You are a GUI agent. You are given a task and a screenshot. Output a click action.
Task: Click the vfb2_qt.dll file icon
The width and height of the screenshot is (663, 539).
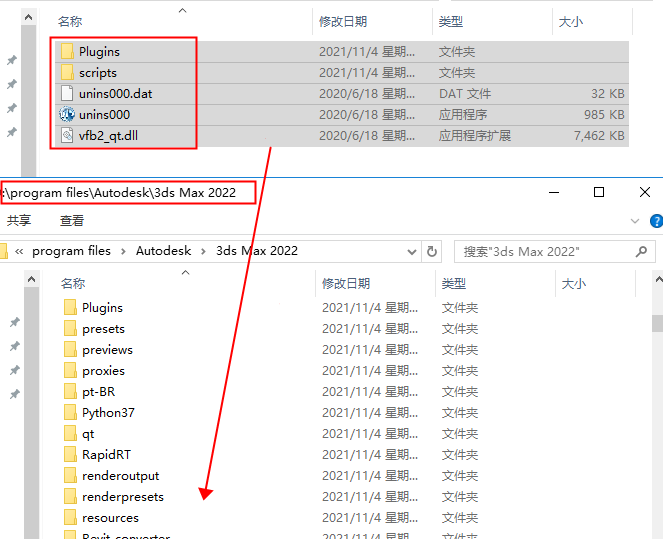67,136
